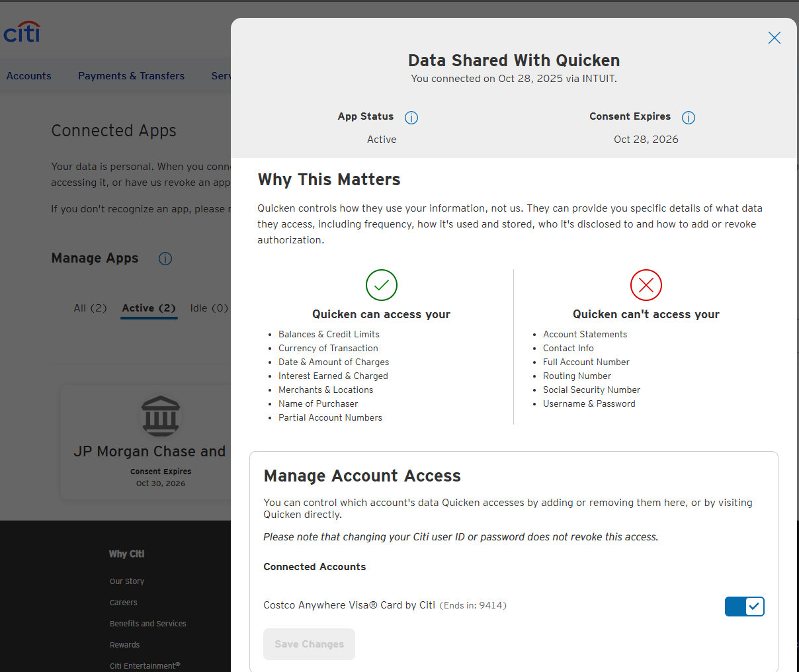Toggle off Costco Anywhere Visa account access

pyautogui.click(x=745, y=607)
